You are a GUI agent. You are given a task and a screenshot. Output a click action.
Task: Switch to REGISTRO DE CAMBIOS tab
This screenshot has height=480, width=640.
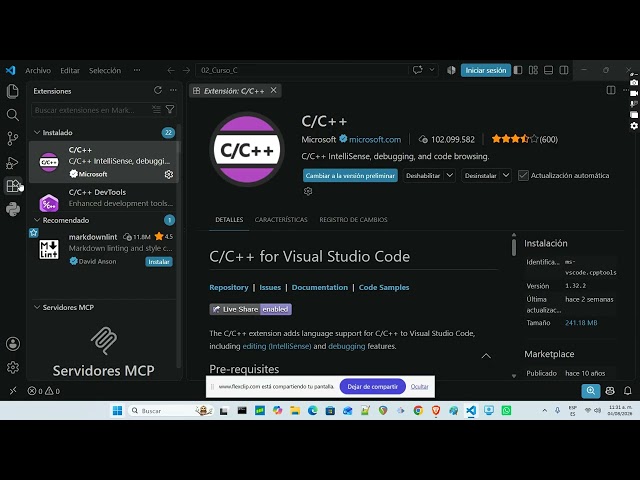[353, 220]
